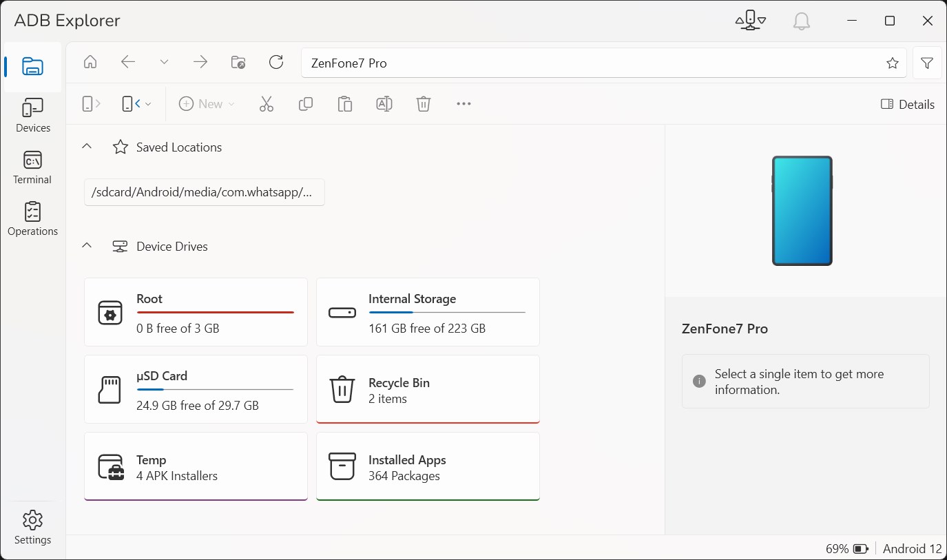Click the 69% battery level text
The height and width of the screenshot is (560, 947).
837,549
